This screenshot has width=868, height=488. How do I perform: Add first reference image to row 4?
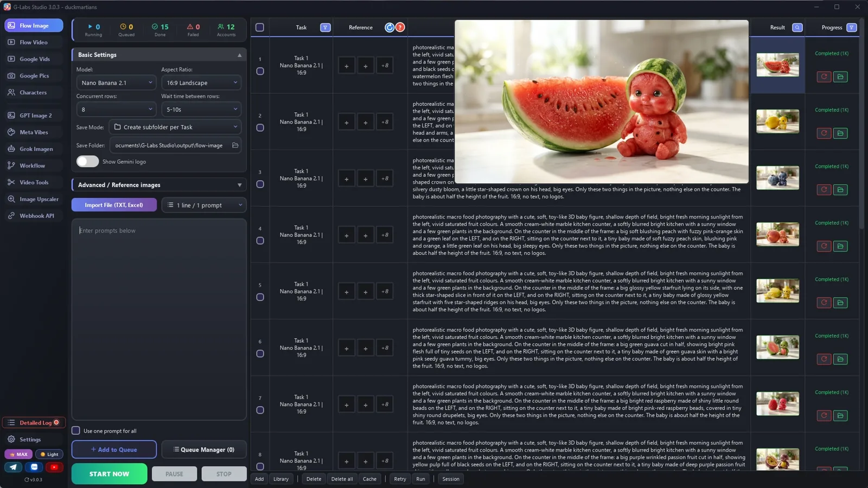346,235
